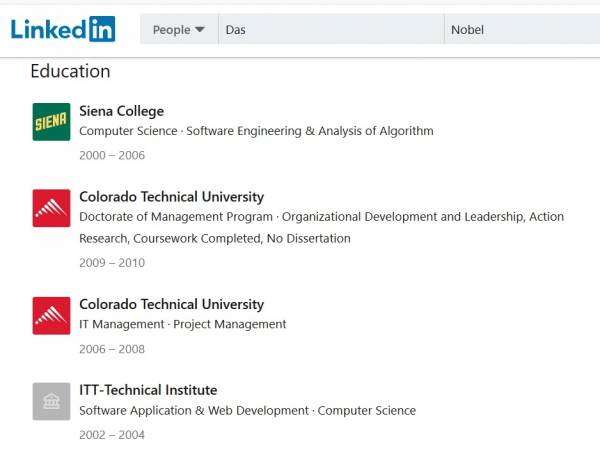Click the LinkedIn logo

pyautogui.click(x=63, y=29)
